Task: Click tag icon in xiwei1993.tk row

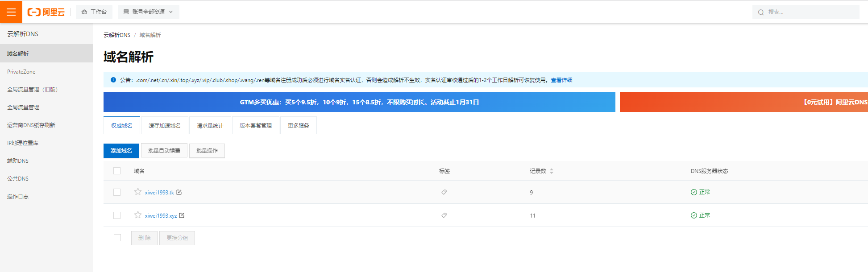Action: pos(444,192)
